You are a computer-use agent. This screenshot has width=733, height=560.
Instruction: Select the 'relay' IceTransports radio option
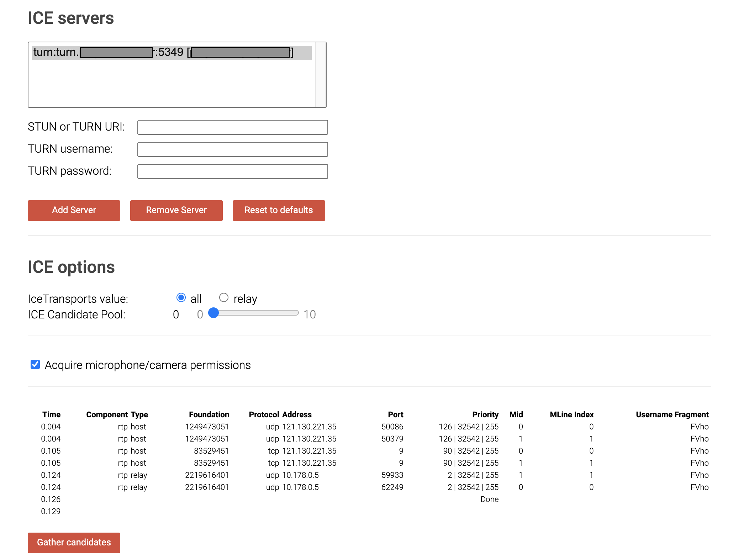point(223,297)
